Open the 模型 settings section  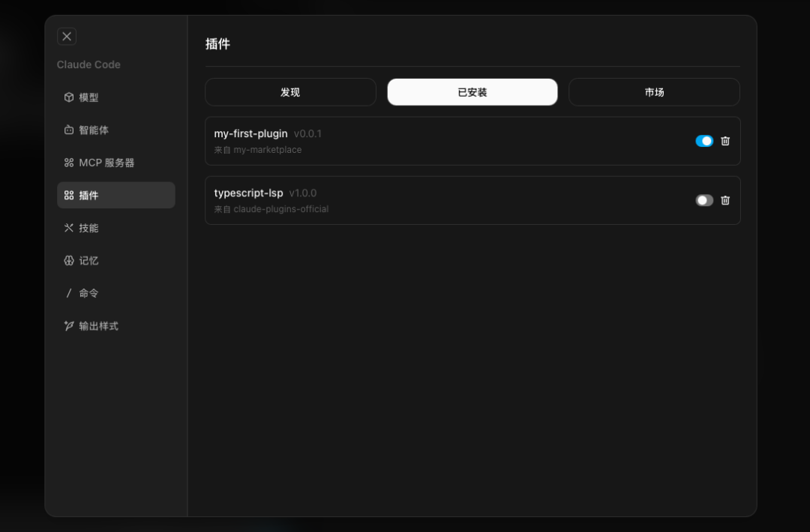[x=89, y=97]
